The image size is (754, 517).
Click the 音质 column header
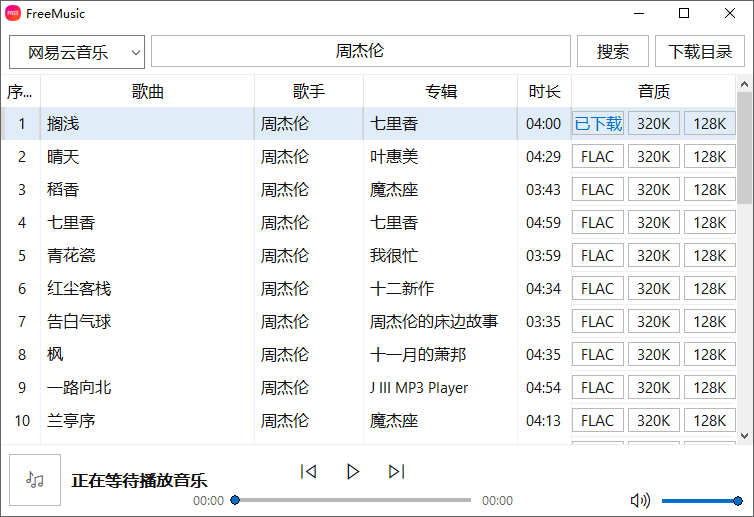click(x=653, y=91)
